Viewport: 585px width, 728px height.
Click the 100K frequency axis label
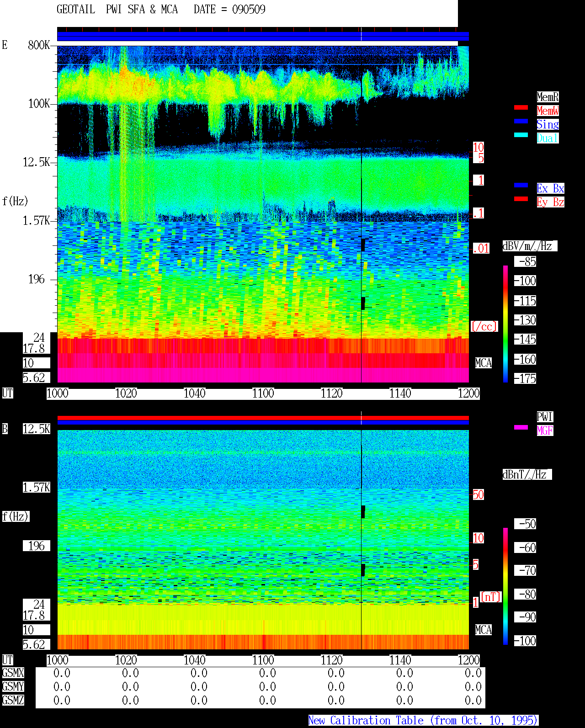(x=39, y=103)
